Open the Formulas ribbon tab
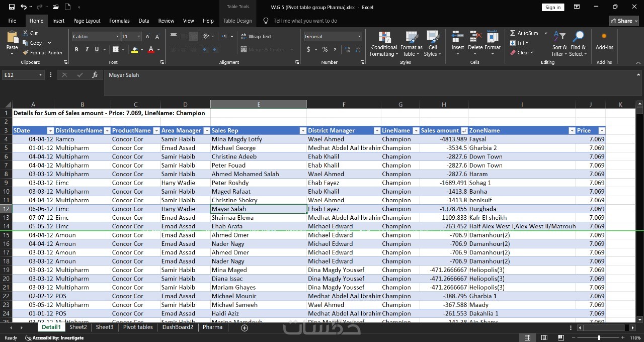 click(119, 21)
